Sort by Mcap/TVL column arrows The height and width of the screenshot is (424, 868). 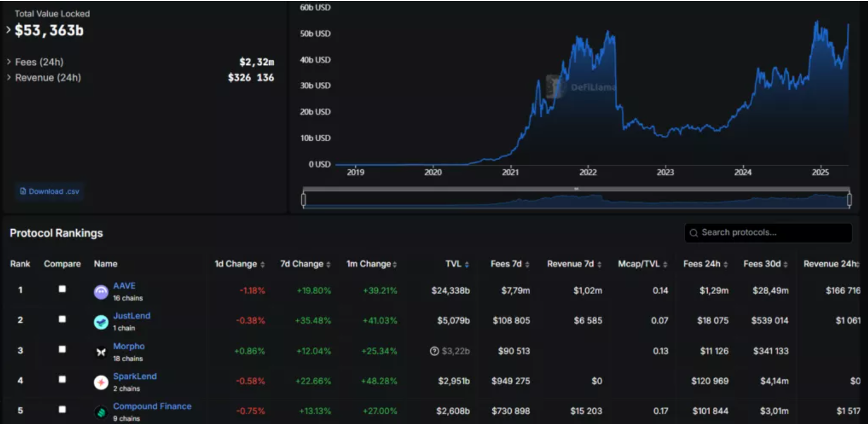pos(666,264)
